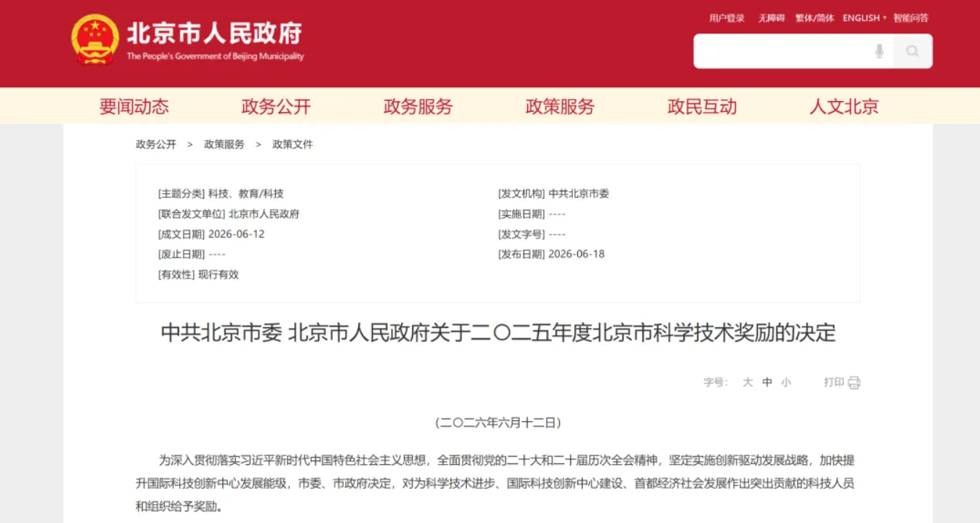Viewport: 980px width, 523px height.
Task: Set font size to 大
Action: pyautogui.click(x=748, y=382)
